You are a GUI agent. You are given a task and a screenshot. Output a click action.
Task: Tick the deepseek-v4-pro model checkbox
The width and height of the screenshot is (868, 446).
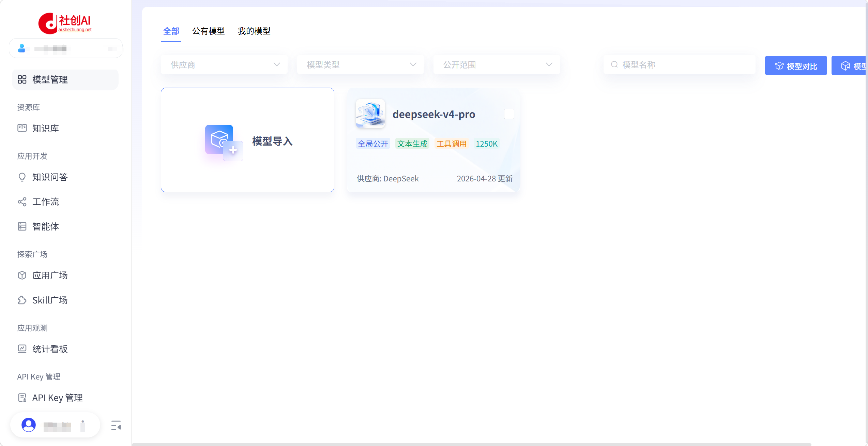509,114
